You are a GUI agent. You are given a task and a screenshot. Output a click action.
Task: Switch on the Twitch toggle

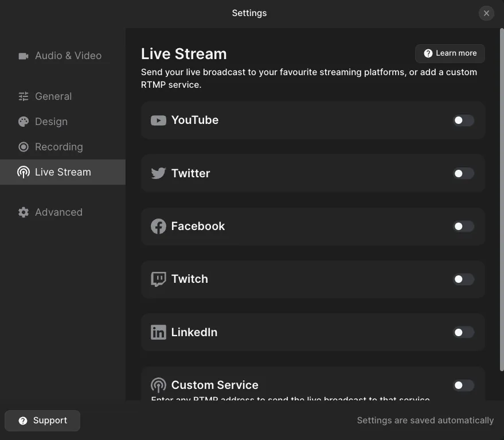463,279
